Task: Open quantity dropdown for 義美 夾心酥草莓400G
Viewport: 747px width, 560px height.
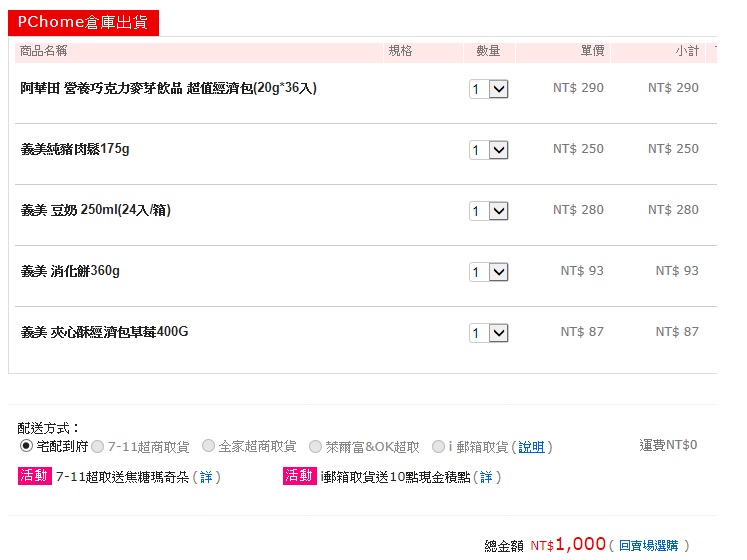Action: (489, 333)
